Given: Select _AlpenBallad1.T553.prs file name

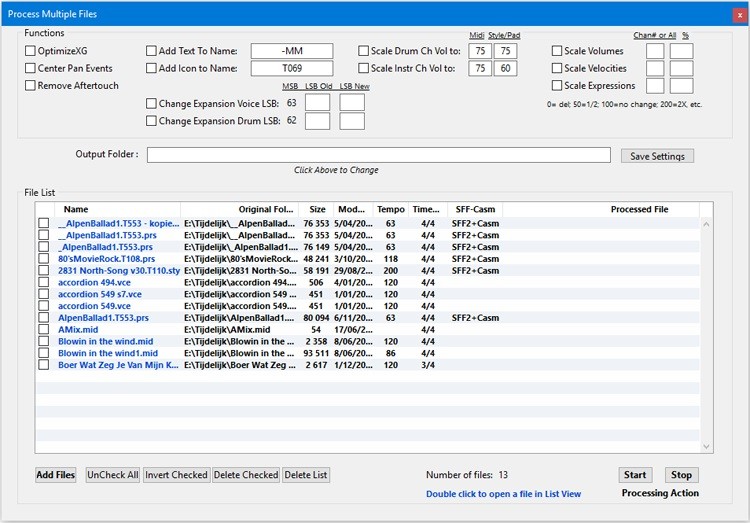Looking at the screenshot, I should click(105, 247).
